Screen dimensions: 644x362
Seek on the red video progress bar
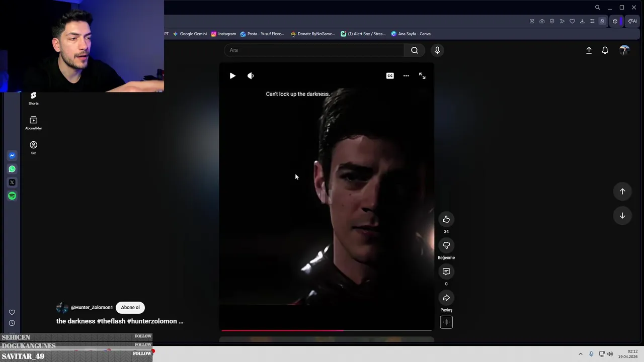click(x=327, y=331)
